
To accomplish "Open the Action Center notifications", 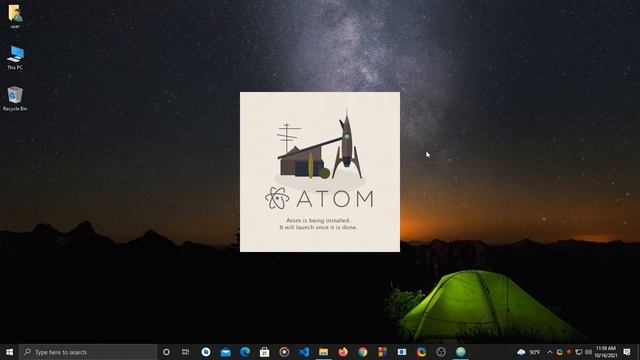I will 627,352.
